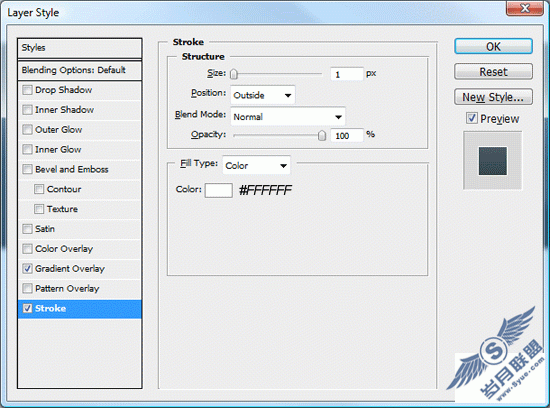Enable the Texture sub-option checkbox
The image size is (550, 408).
coord(39,209)
